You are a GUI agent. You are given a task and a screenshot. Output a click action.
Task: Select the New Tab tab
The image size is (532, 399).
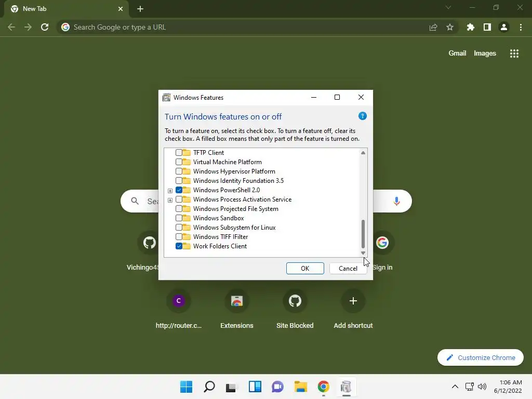point(66,9)
